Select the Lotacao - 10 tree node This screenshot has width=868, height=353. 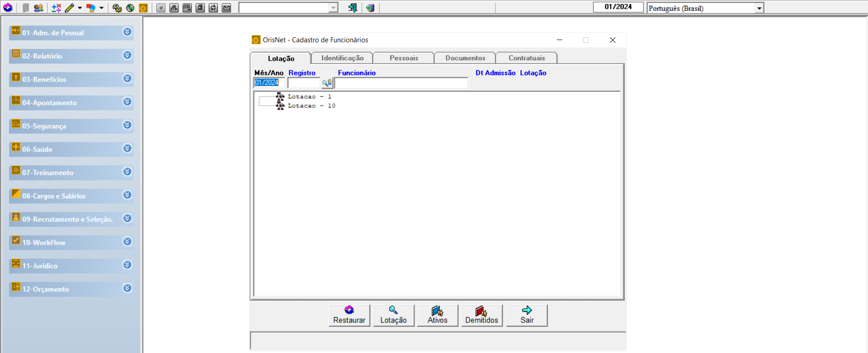pos(311,106)
